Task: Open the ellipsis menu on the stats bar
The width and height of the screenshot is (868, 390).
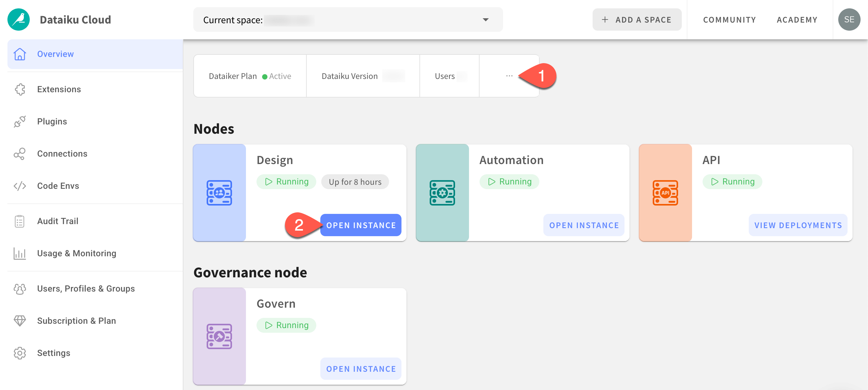Action: click(x=509, y=76)
